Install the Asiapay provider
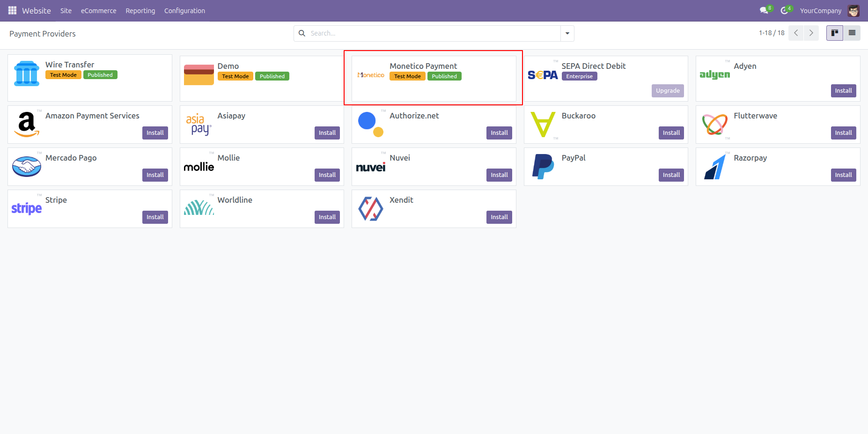Screen dimensions: 868x434 pyautogui.click(x=327, y=133)
